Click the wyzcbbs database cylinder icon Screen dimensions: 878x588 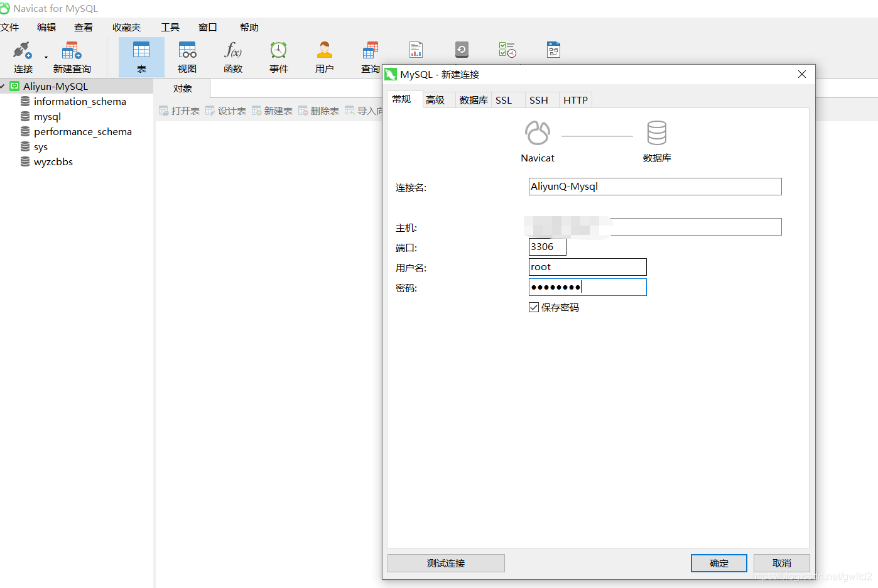tap(25, 161)
